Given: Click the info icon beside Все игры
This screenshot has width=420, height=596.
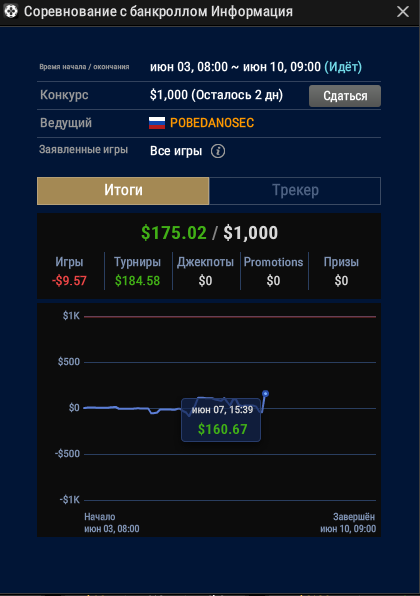Looking at the screenshot, I should coord(218,151).
